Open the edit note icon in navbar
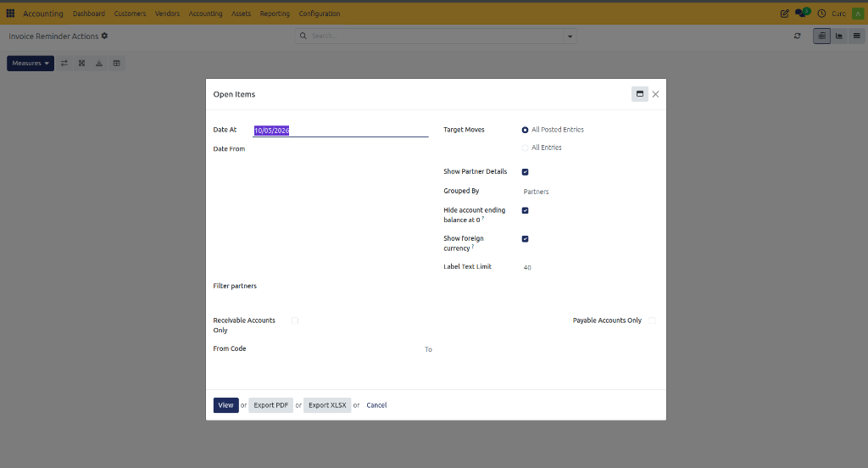The width and height of the screenshot is (868, 468). [x=784, y=14]
